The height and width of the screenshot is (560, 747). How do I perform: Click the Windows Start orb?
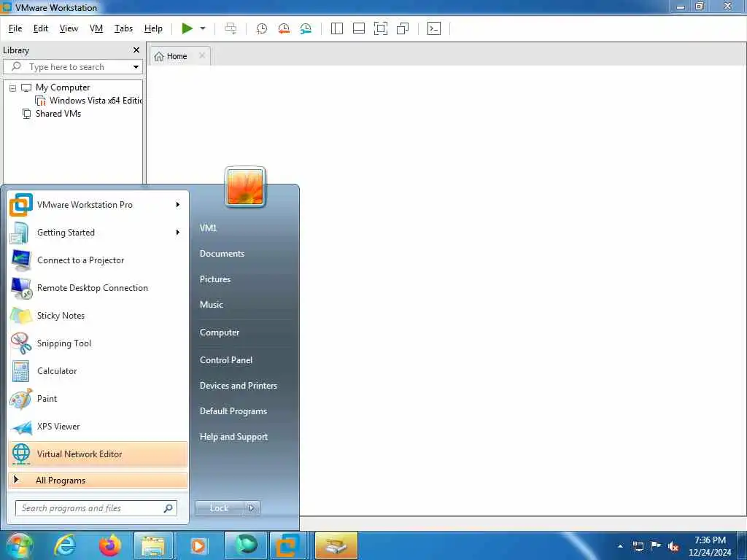click(18, 545)
